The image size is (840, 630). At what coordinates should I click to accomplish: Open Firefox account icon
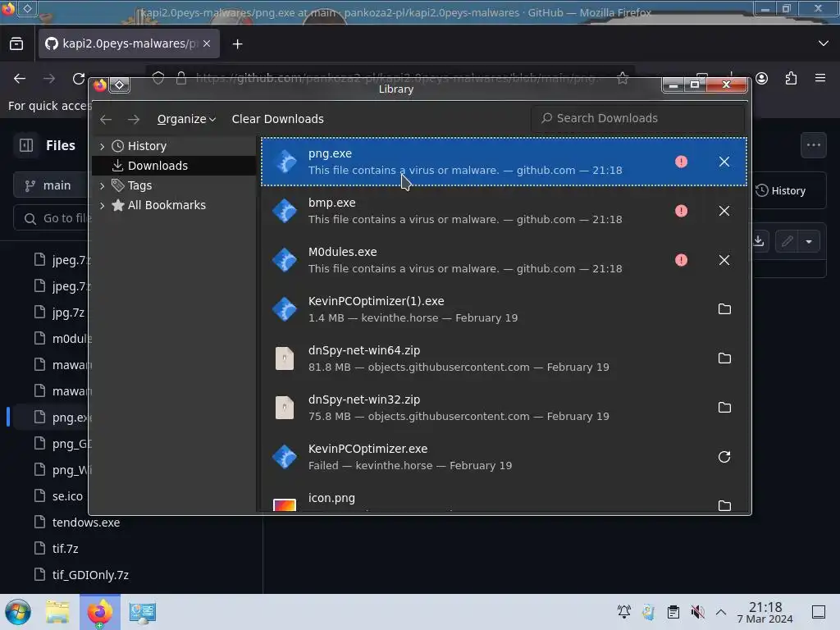762,79
